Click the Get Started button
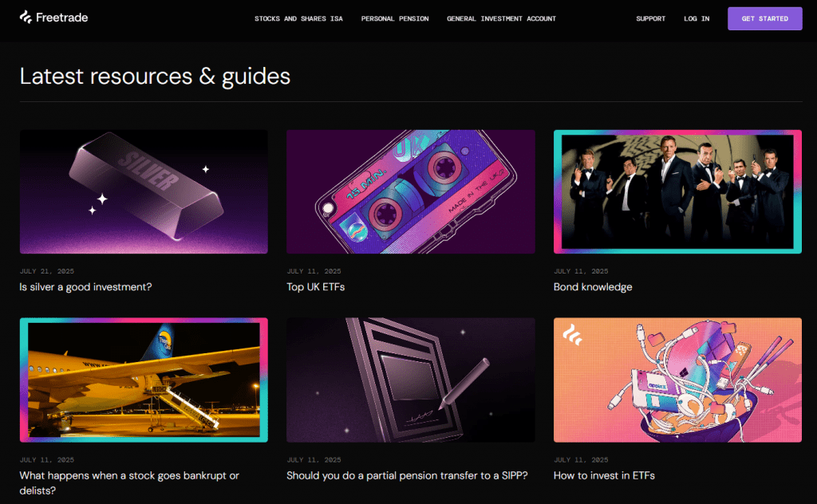The image size is (817, 504). pos(765,19)
